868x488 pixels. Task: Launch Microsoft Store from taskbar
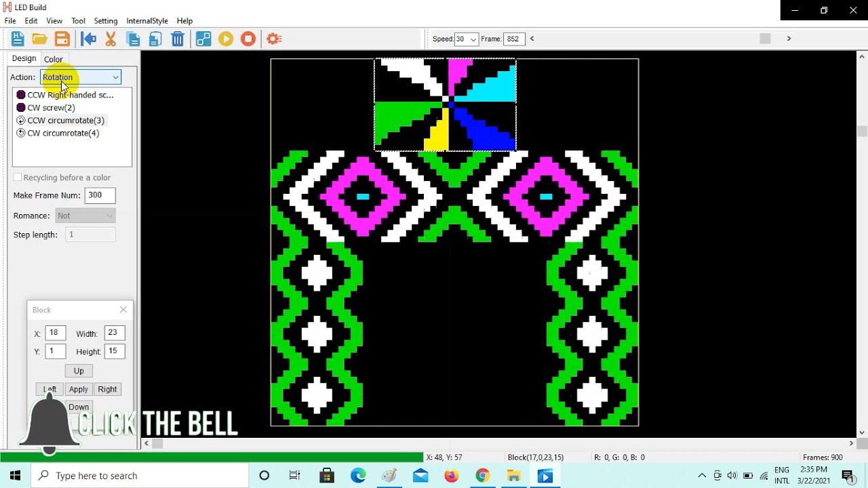click(327, 476)
